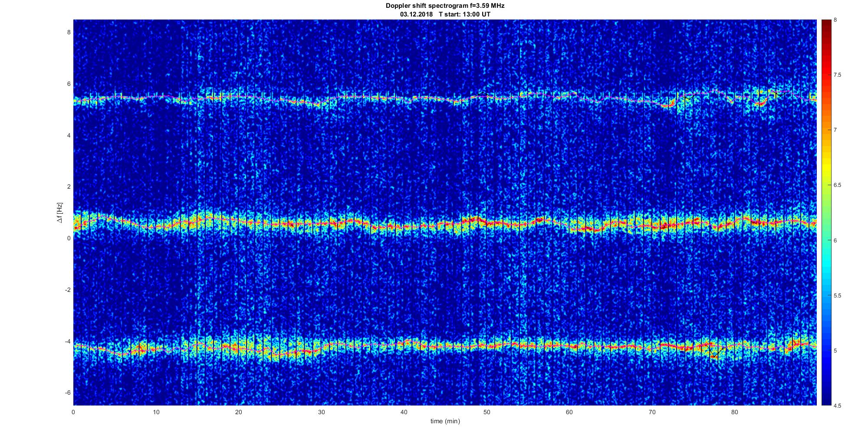This screenshot has width=868, height=435.
Task: Click the x-axis tick label '30'
Action: 321,412
